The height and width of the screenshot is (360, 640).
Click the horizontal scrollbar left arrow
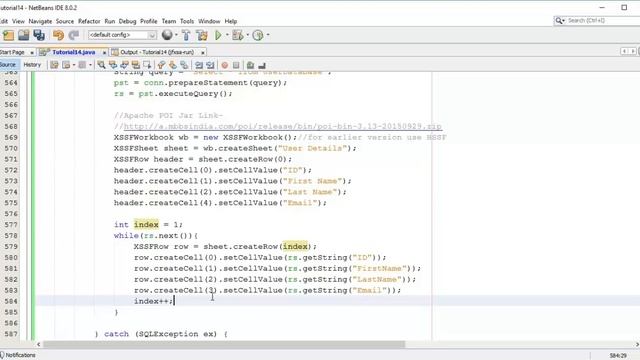(39, 344)
